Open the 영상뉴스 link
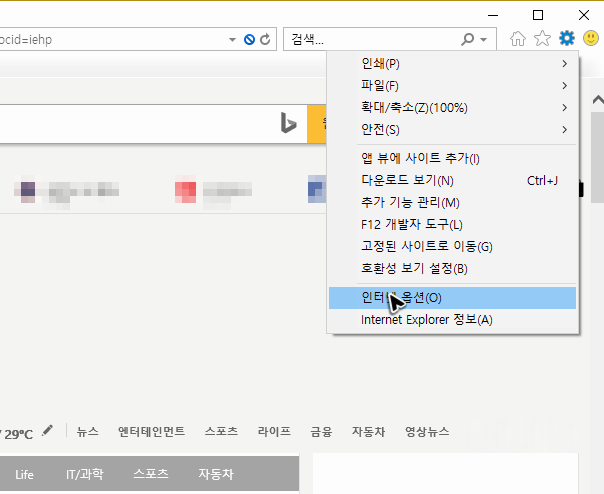The height and width of the screenshot is (494, 604). point(427,431)
